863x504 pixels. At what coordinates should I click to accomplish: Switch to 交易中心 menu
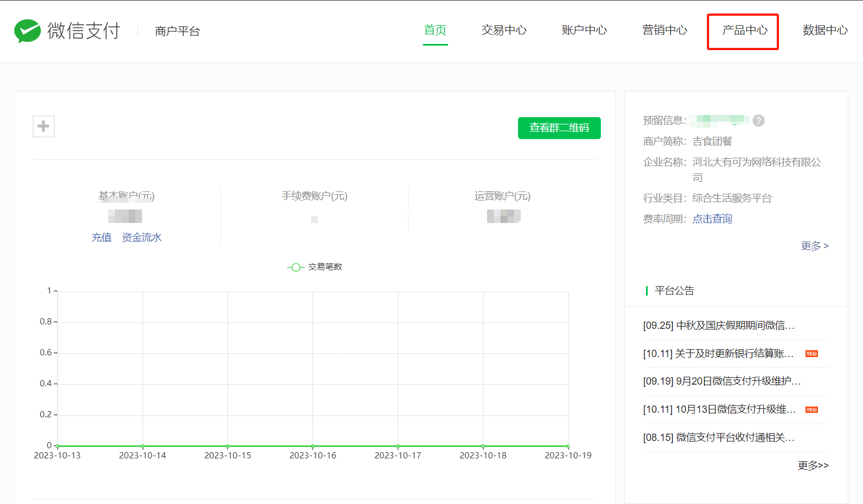click(504, 30)
